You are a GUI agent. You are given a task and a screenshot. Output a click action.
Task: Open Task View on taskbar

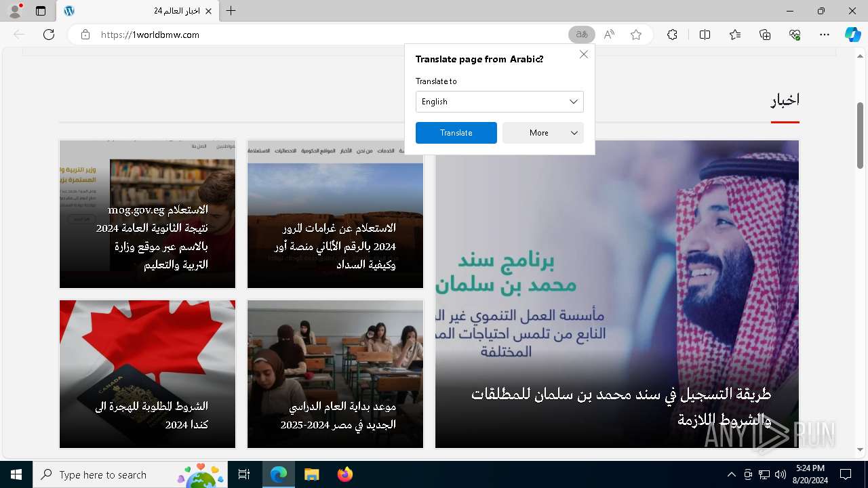(244, 474)
